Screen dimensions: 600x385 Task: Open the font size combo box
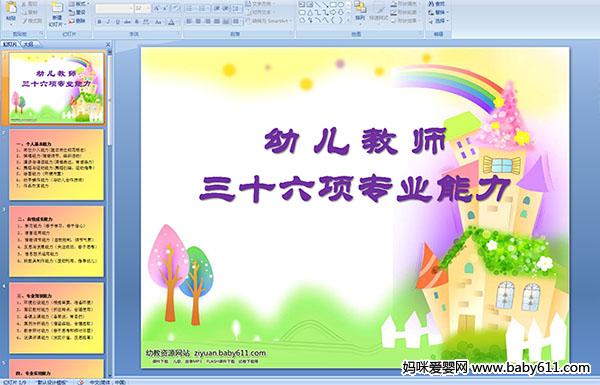pyautogui.click(x=142, y=8)
